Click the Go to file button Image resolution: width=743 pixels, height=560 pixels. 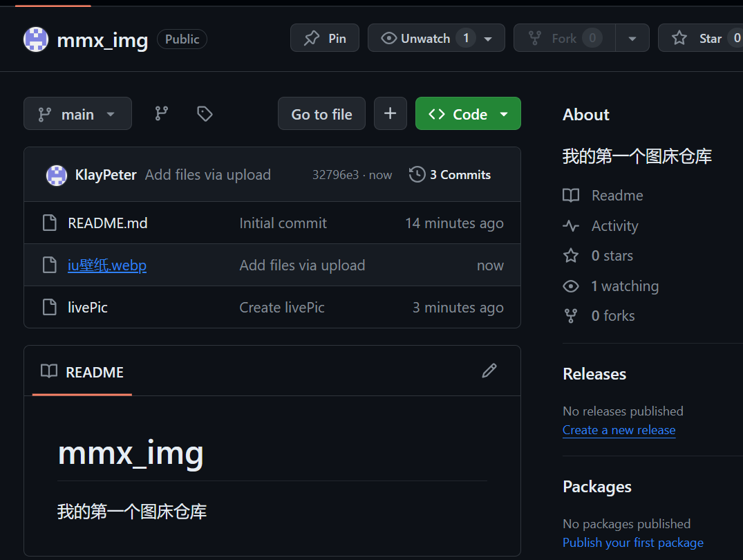(322, 114)
